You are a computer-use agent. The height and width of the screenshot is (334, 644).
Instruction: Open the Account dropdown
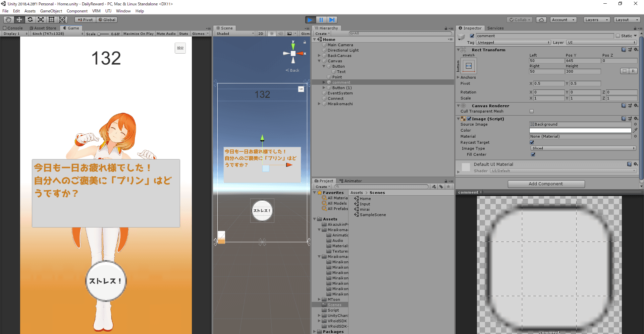(563, 20)
